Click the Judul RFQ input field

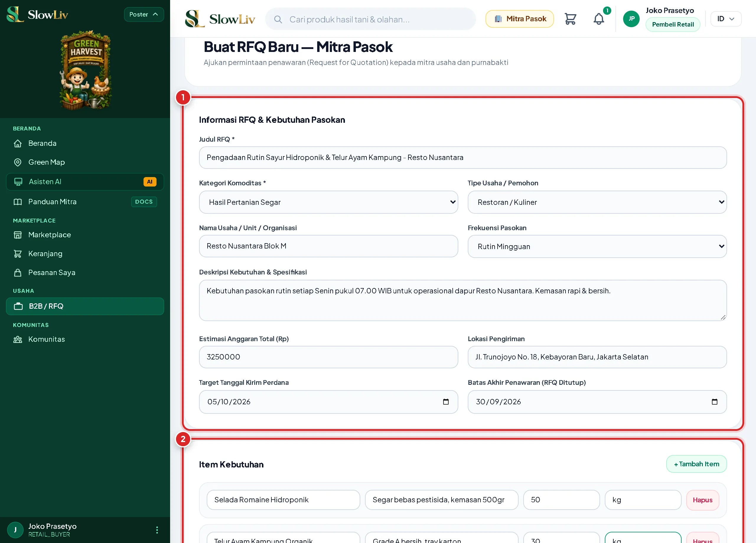[463, 158]
